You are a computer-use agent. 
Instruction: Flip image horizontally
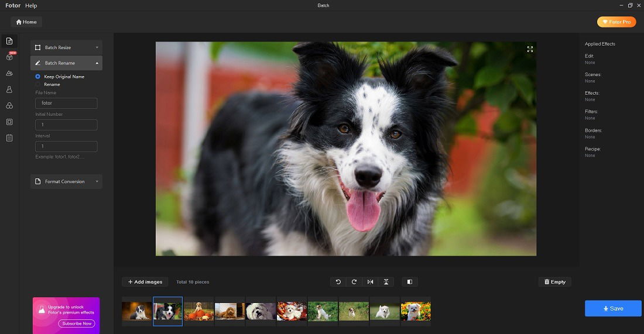coord(370,282)
